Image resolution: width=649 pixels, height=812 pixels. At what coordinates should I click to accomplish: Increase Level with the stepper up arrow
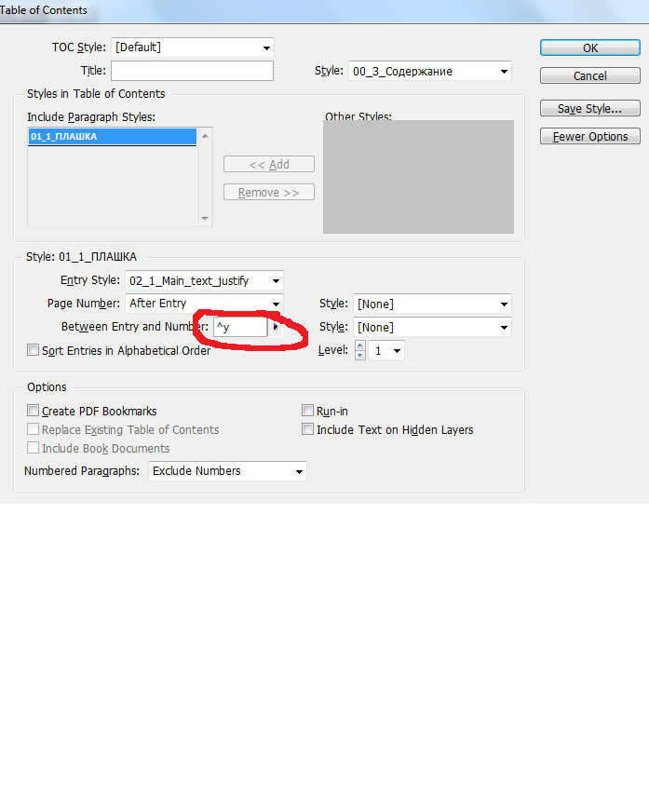tap(360, 345)
